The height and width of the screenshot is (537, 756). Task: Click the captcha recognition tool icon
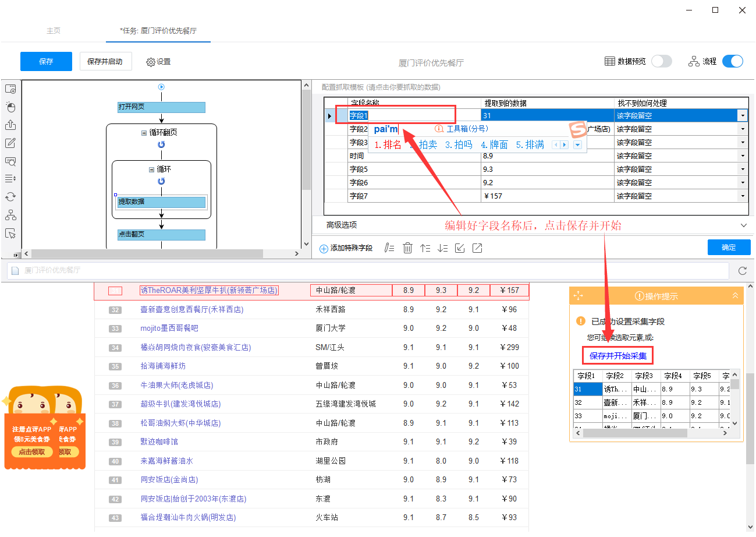[x=10, y=161]
